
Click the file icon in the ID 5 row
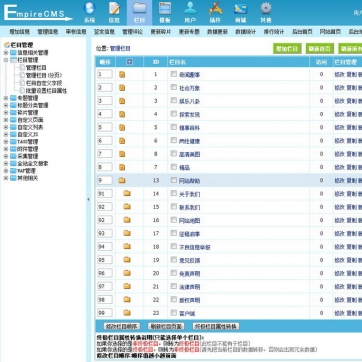click(122, 127)
